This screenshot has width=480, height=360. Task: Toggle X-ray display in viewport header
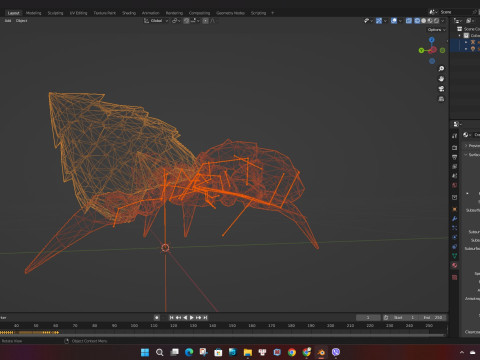(409, 21)
